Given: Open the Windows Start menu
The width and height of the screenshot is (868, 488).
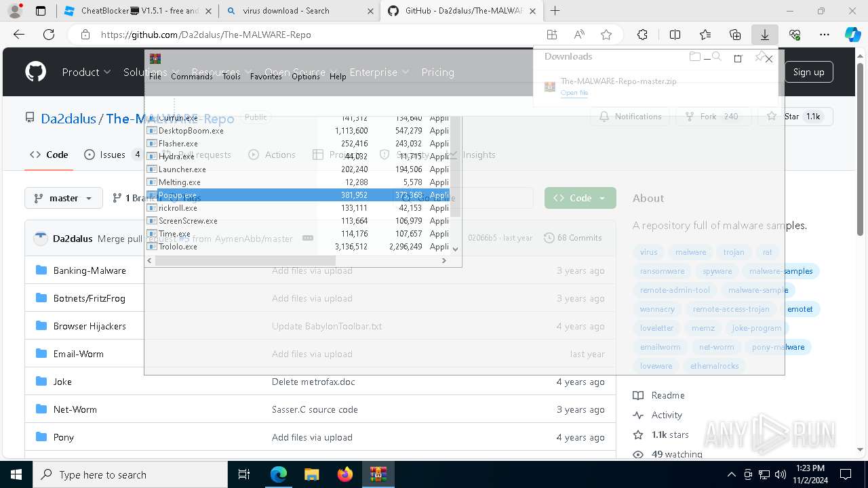Looking at the screenshot, I should 16,474.
